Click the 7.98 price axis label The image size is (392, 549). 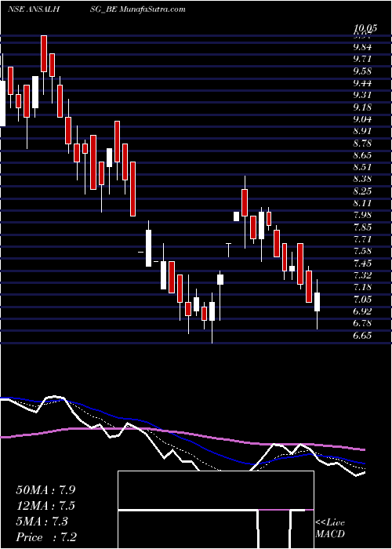tap(362, 215)
